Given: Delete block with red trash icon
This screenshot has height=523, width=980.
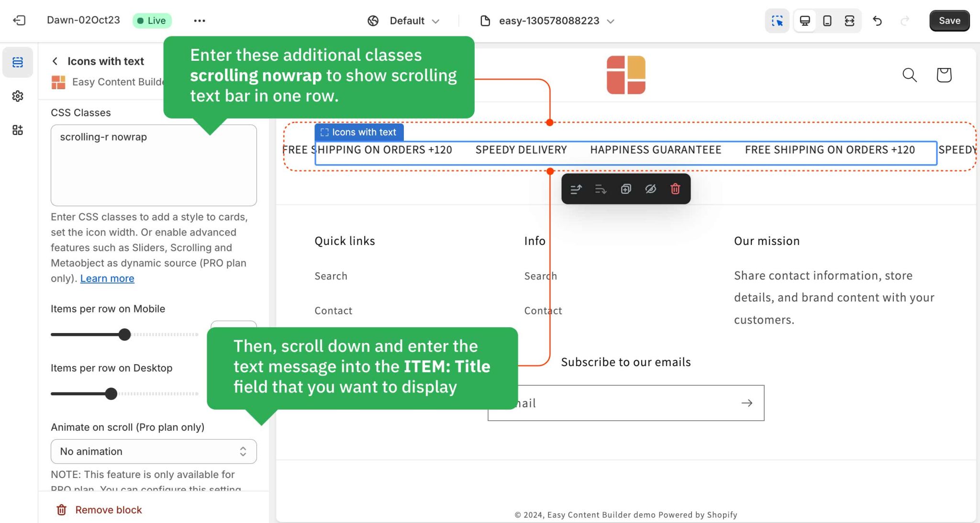Looking at the screenshot, I should point(675,189).
